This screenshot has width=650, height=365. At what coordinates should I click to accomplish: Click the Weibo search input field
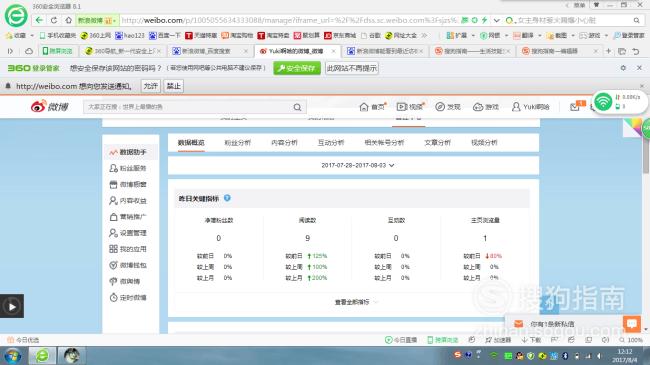point(189,107)
